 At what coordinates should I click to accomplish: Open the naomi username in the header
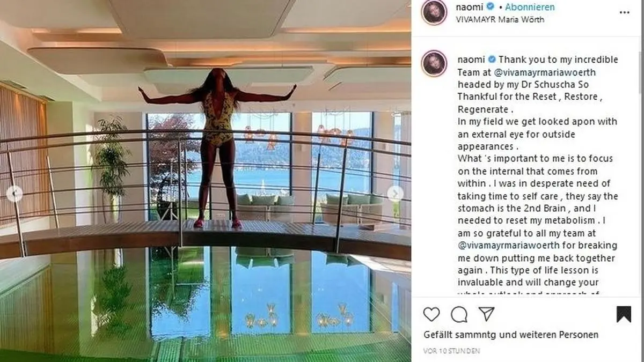click(469, 7)
